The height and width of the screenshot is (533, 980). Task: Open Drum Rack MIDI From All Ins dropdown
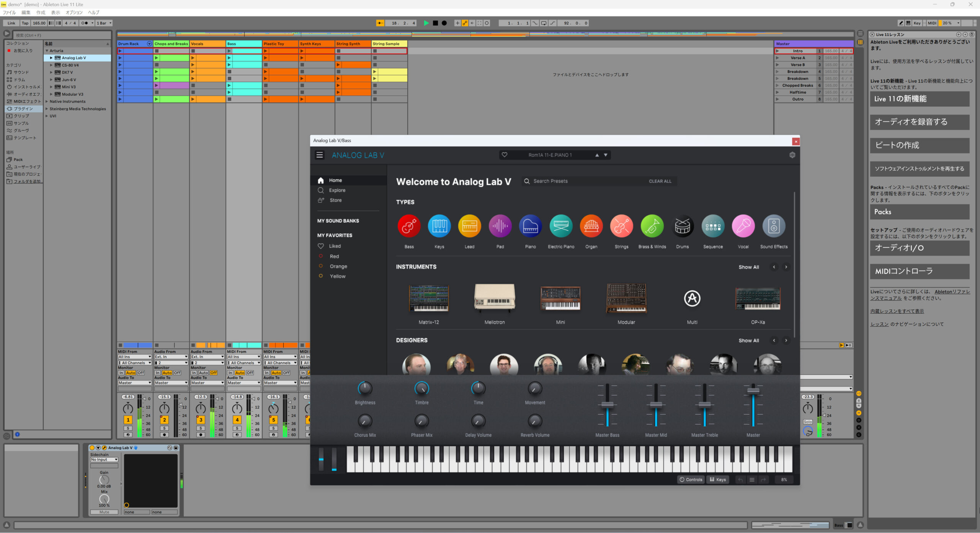tap(135, 357)
